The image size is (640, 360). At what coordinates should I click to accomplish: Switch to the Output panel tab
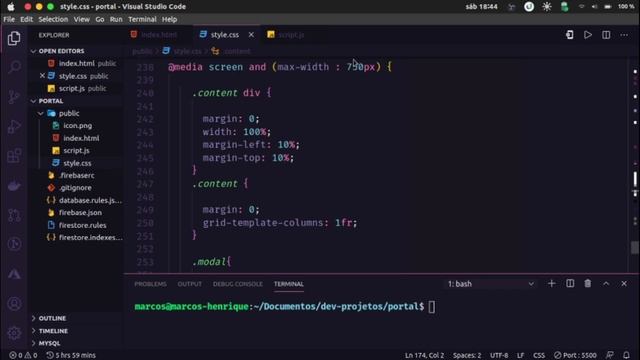[x=189, y=284]
